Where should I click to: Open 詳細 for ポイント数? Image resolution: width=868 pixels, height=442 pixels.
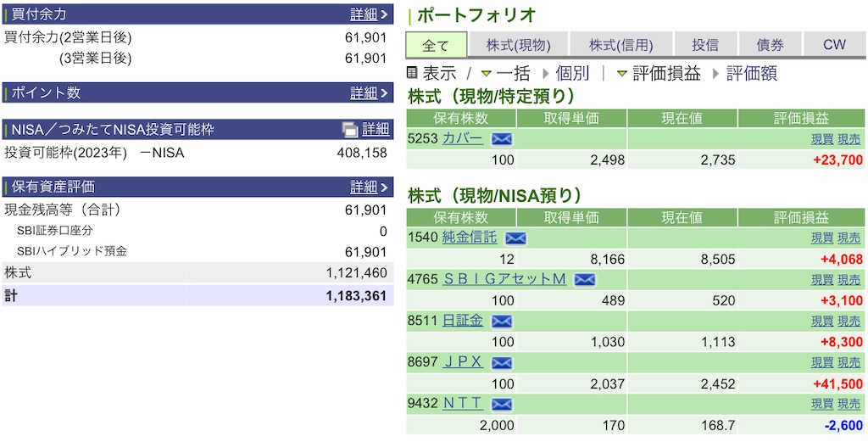tap(369, 92)
